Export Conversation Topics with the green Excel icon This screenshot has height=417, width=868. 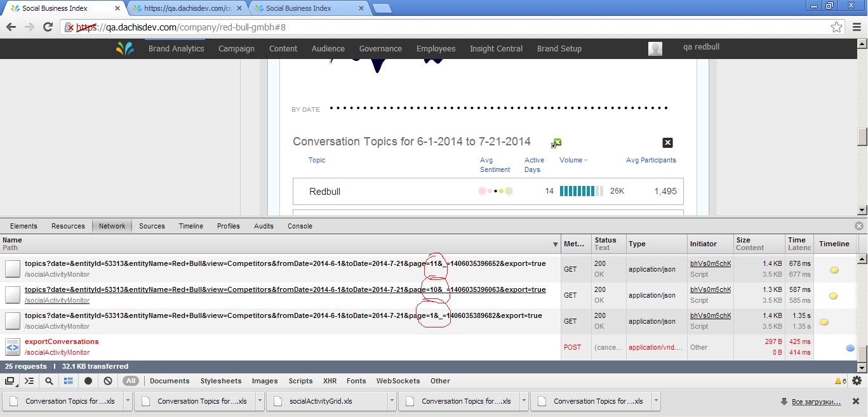tap(556, 143)
